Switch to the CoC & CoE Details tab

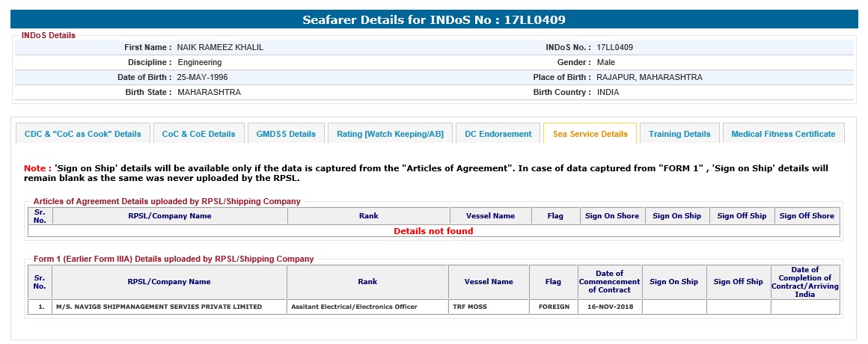click(198, 134)
